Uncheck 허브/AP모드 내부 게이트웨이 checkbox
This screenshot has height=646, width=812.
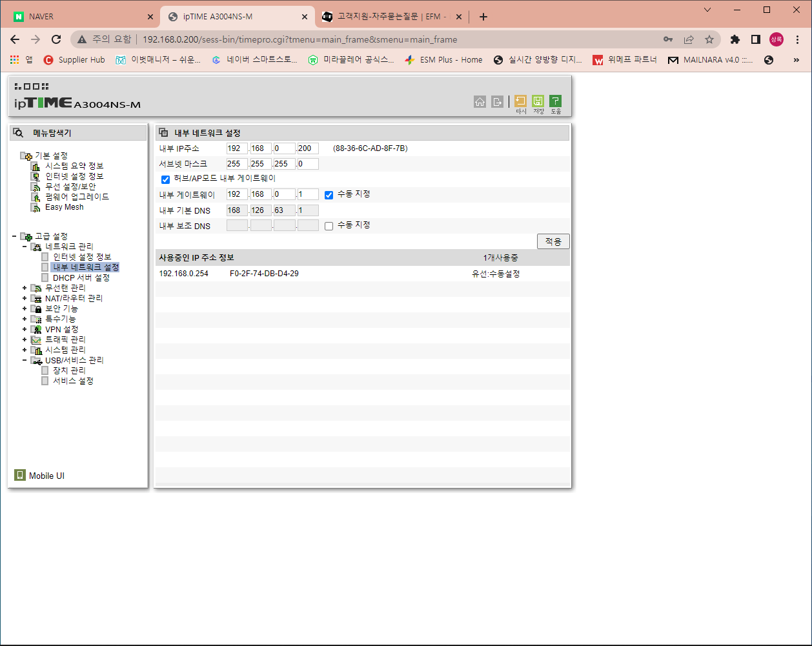click(x=165, y=179)
